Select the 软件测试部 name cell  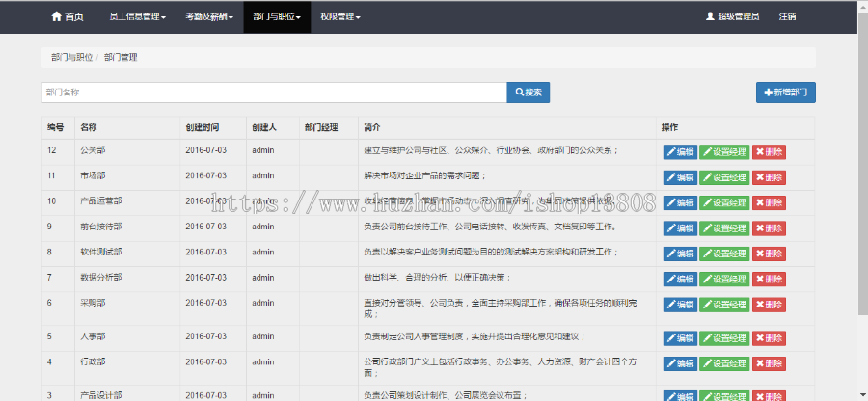[x=127, y=254]
